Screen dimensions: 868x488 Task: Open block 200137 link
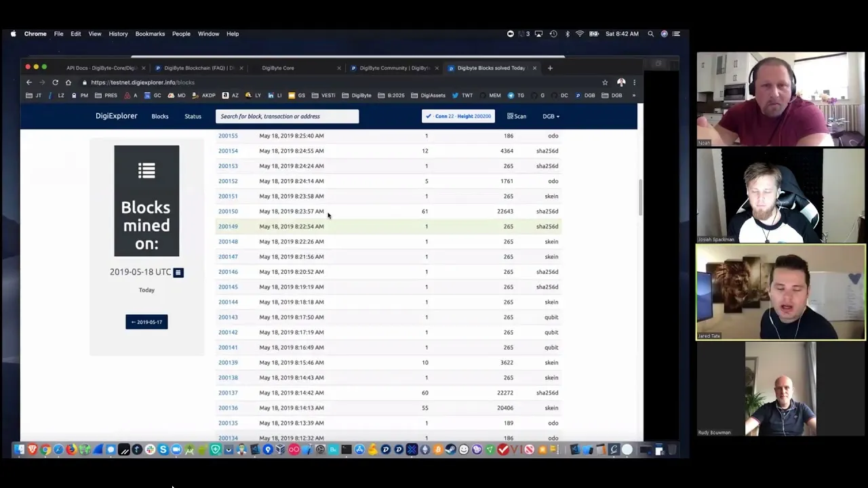point(228,392)
